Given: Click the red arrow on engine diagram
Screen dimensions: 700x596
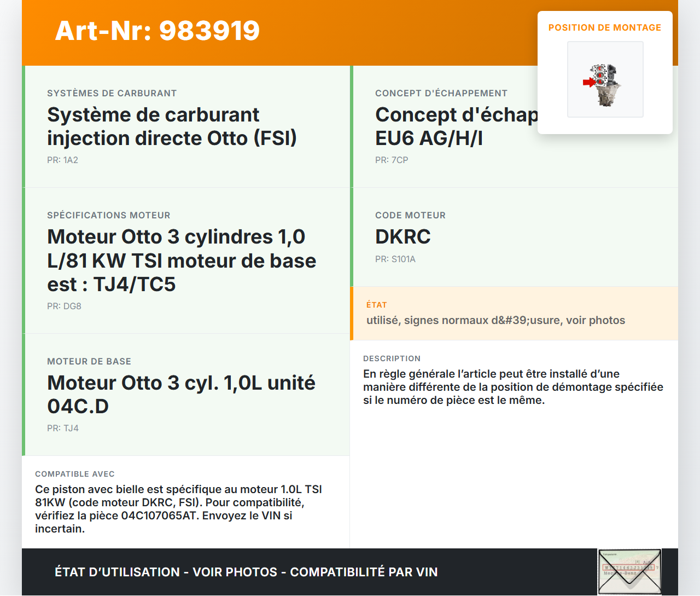Looking at the screenshot, I should (x=588, y=83).
